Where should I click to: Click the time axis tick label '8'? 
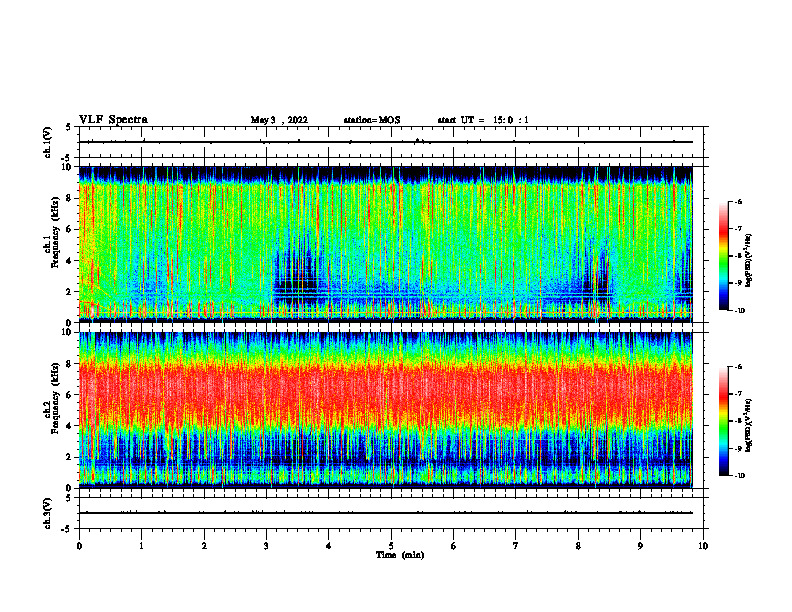578,546
